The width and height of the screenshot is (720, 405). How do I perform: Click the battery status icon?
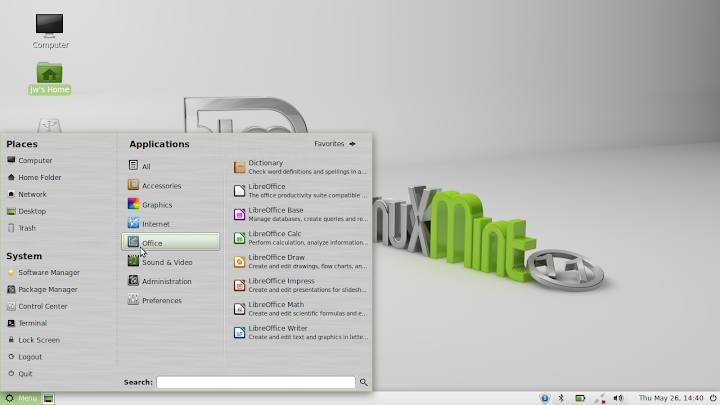pyautogui.click(x=580, y=398)
